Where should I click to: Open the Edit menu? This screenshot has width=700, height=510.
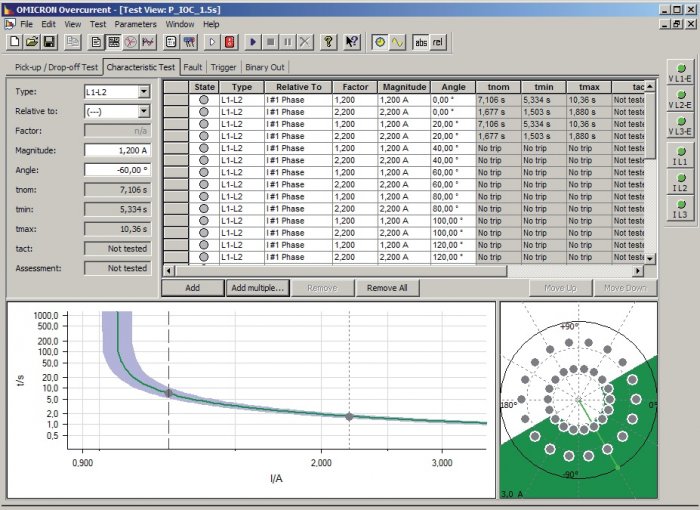click(48, 24)
